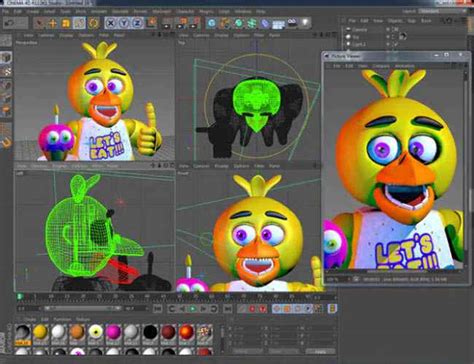Open Cameras menu of the Top viewport
This screenshot has height=364, width=474.
201,35
